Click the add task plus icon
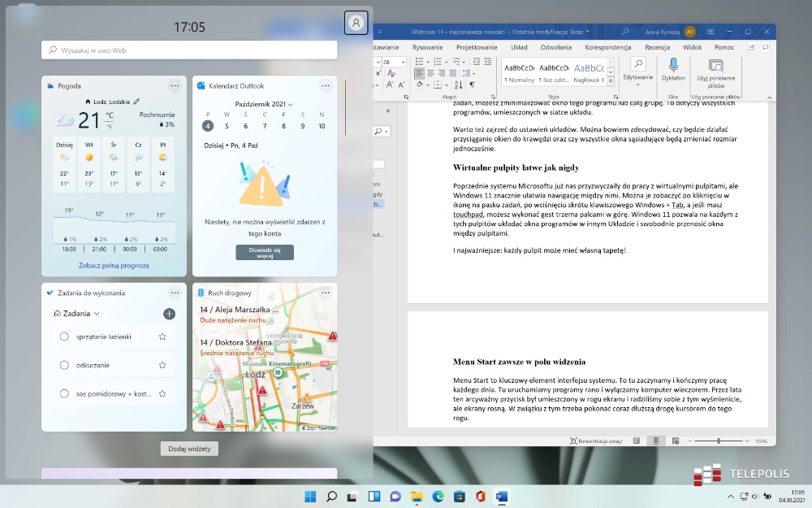Screen dimensions: 812x508 point(169,314)
